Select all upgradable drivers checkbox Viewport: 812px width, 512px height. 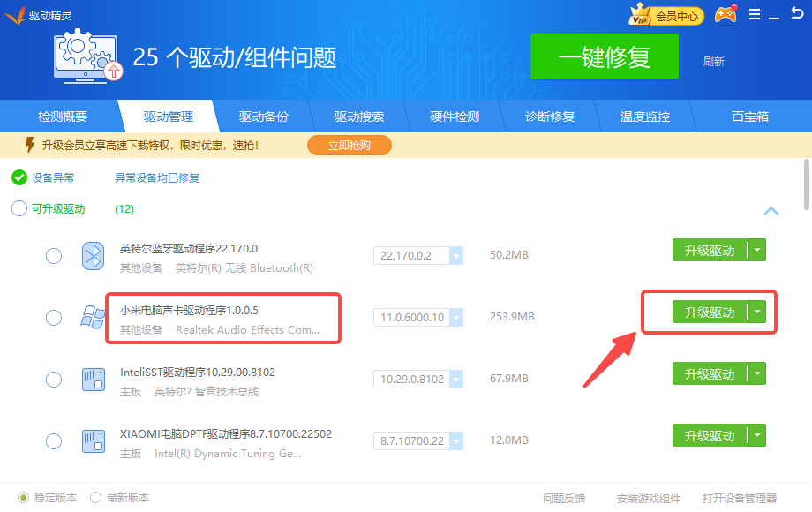click(x=19, y=209)
